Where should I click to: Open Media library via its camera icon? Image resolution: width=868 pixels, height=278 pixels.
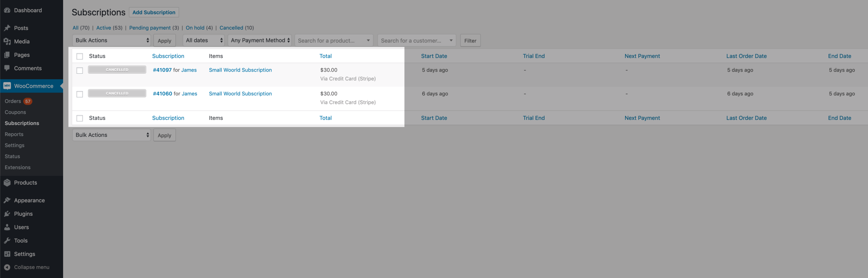8,41
